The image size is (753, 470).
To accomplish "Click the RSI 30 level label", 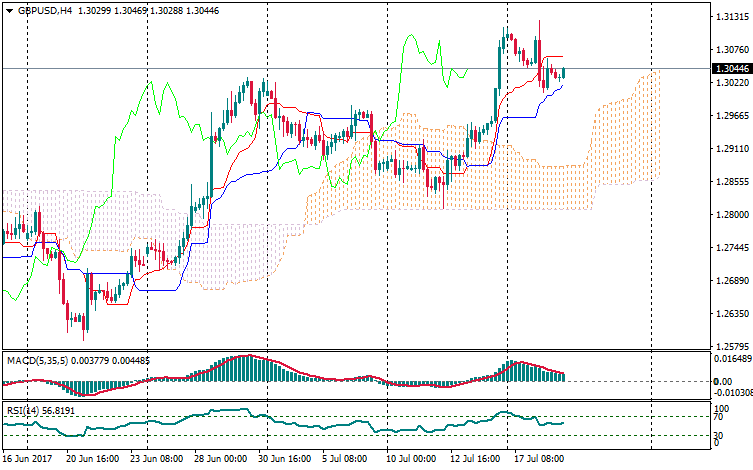I will pyautogui.click(x=717, y=435).
